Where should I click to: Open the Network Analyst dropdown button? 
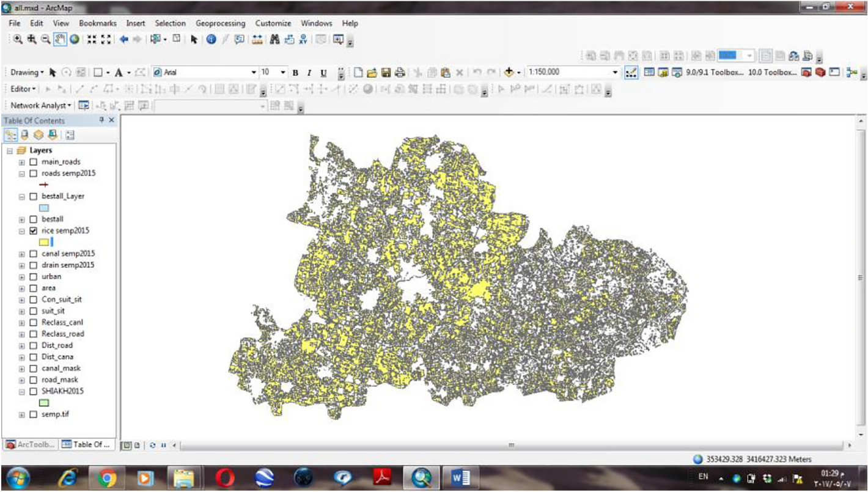[x=41, y=105]
